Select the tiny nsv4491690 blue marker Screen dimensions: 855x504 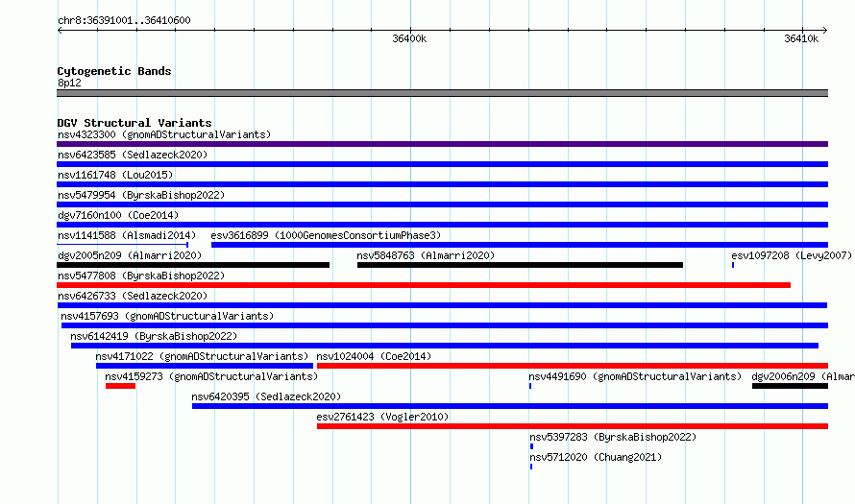530,386
